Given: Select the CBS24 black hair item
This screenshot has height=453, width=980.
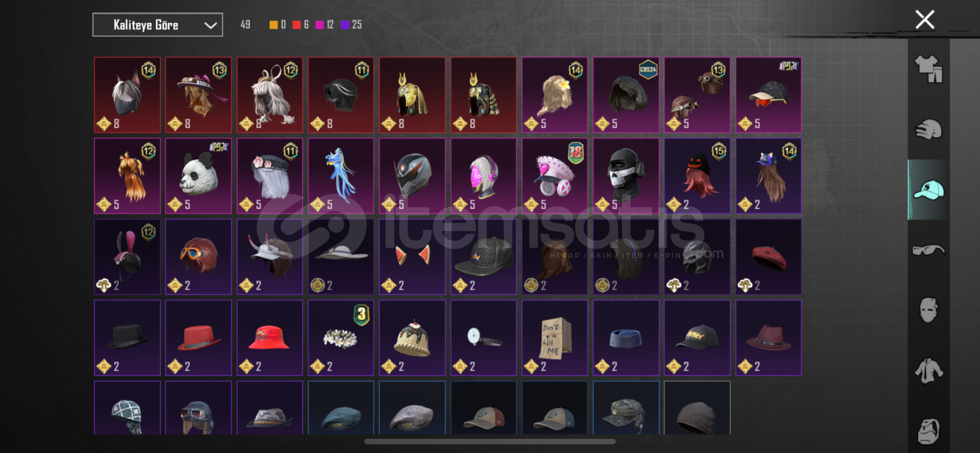Looking at the screenshot, I should coord(626,95).
